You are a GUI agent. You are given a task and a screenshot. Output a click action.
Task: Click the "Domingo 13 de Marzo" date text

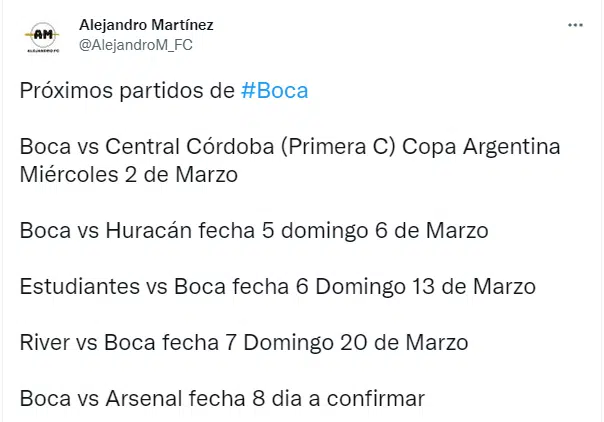click(428, 287)
